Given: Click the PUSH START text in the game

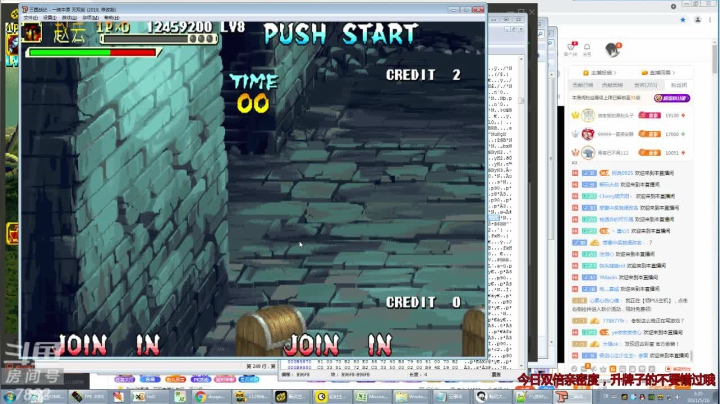Looking at the screenshot, I should (341, 34).
